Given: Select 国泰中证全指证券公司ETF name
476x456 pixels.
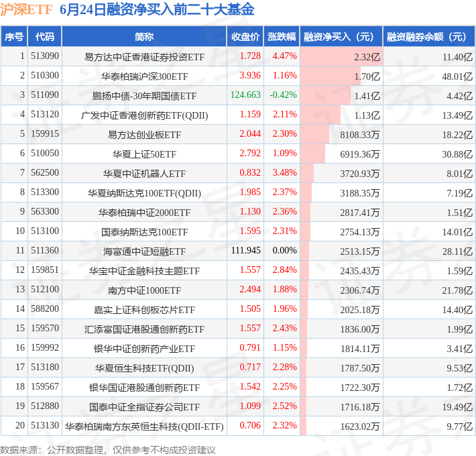Looking at the screenshot, I should coord(145,406).
